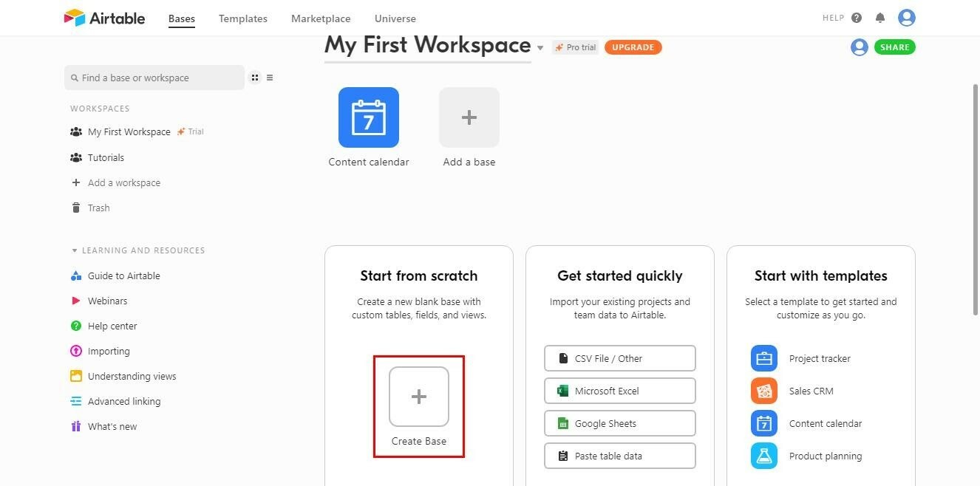Image resolution: width=980 pixels, height=486 pixels.
Task: Open the Templates tab
Action: point(243,18)
